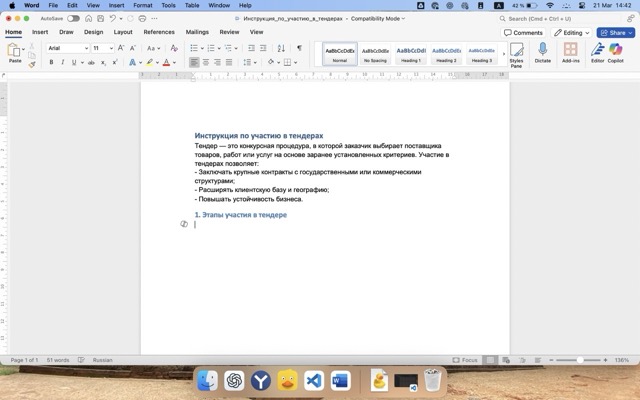Open the font name dropdown (Arial)
Viewport: 640px width, 400px height.
click(x=67, y=48)
